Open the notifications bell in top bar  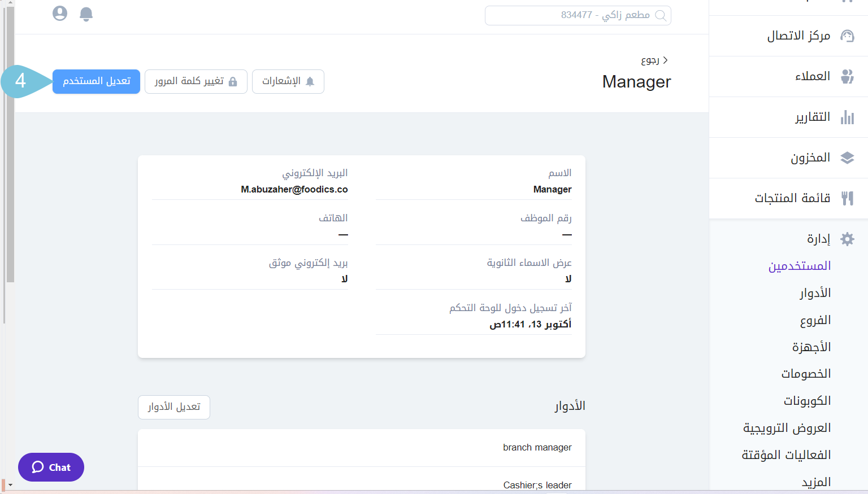tap(86, 14)
